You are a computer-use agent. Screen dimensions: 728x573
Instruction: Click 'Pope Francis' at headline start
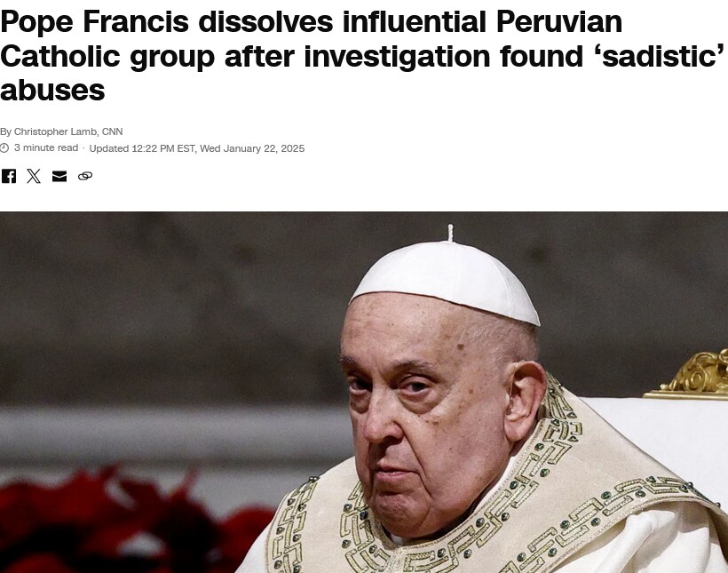pos(95,22)
